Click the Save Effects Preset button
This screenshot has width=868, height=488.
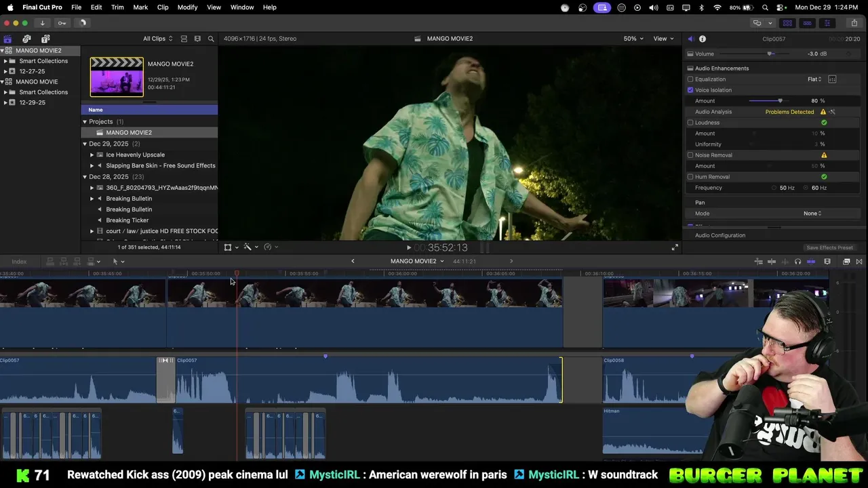coord(829,248)
